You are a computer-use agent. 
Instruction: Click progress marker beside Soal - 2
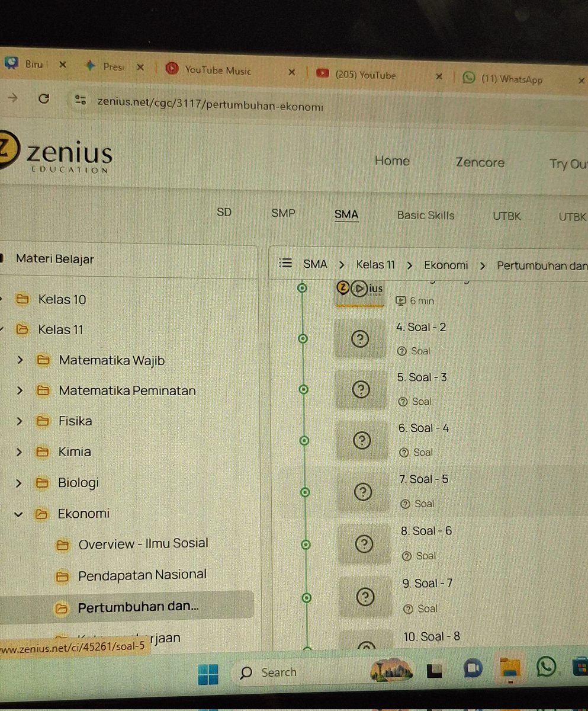pyautogui.click(x=303, y=338)
